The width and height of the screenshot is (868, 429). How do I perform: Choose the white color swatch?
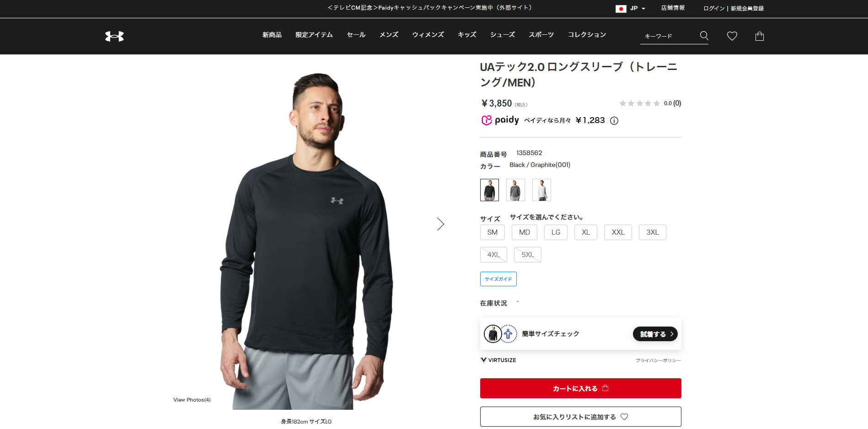point(541,190)
